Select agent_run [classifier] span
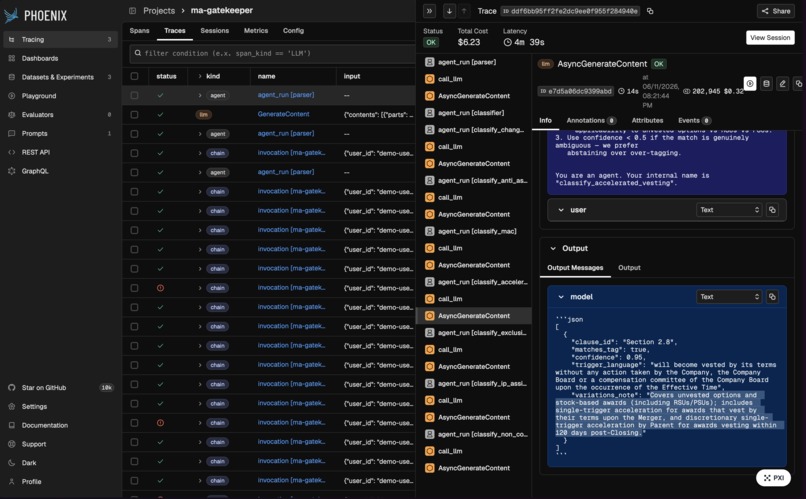The width and height of the screenshot is (806, 499). coord(473,113)
